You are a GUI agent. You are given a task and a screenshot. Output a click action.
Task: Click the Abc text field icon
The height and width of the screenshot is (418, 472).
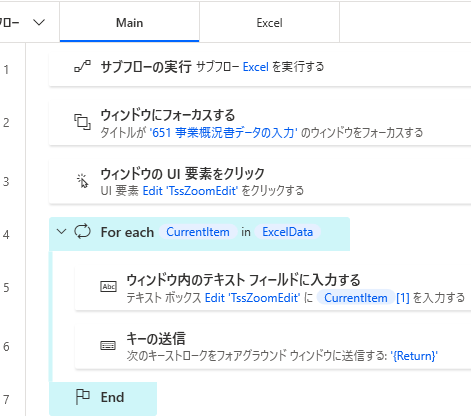108,287
